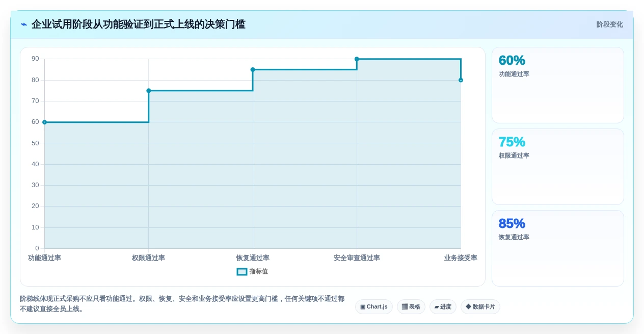Select the 进度 tag
644x334 pixels.
click(443, 306)
